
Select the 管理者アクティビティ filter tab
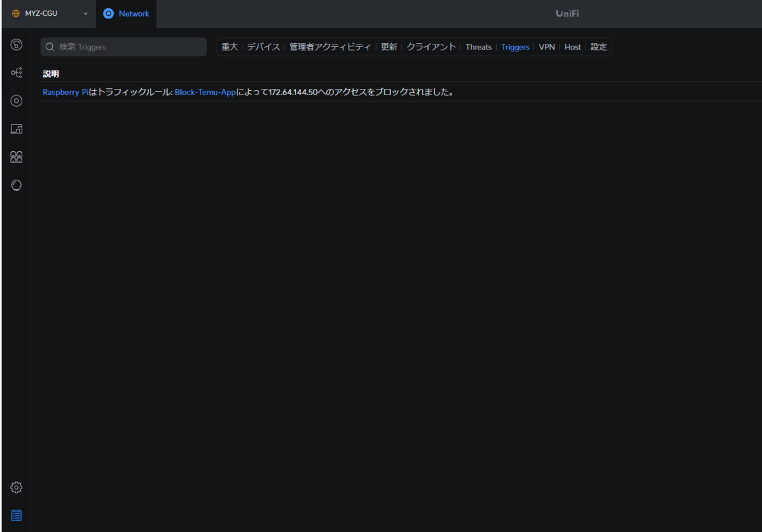(330, 47)
